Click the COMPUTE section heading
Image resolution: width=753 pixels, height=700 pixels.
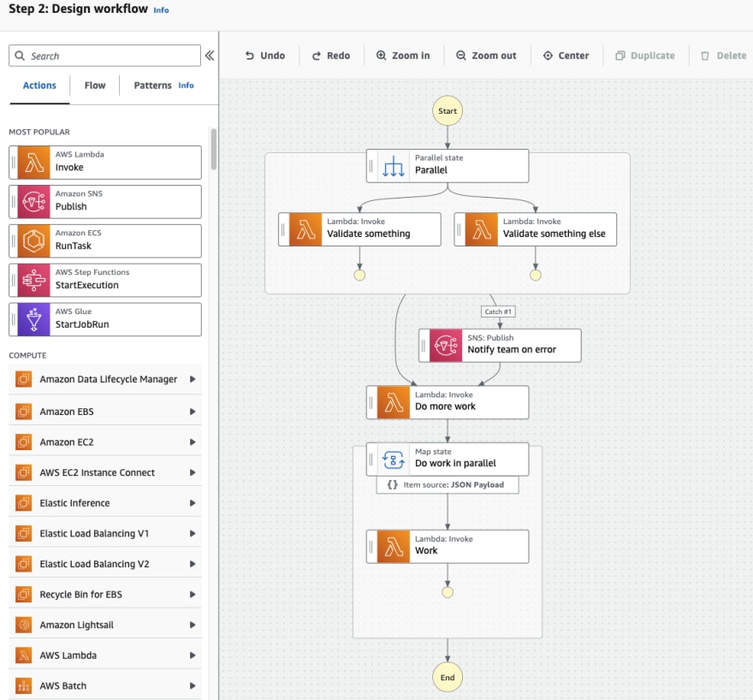click(x=27, y=355)
